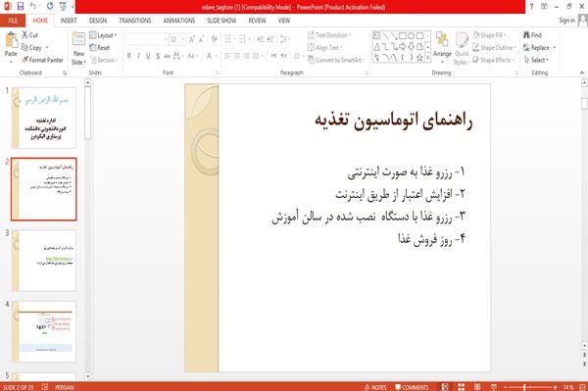Switch to the SLIDE SHOW tab
Screen dimensions: 588x391
[x=221, y=21]
